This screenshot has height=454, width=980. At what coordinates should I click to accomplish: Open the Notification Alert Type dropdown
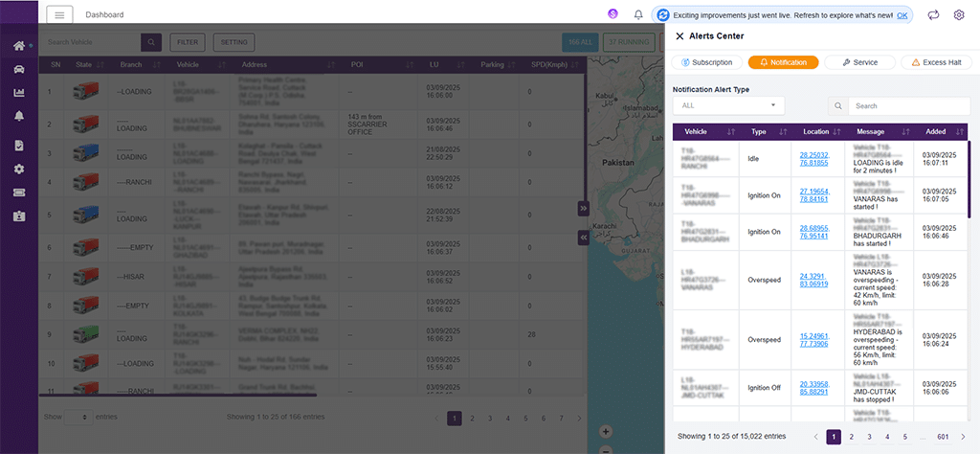[728, 105]
